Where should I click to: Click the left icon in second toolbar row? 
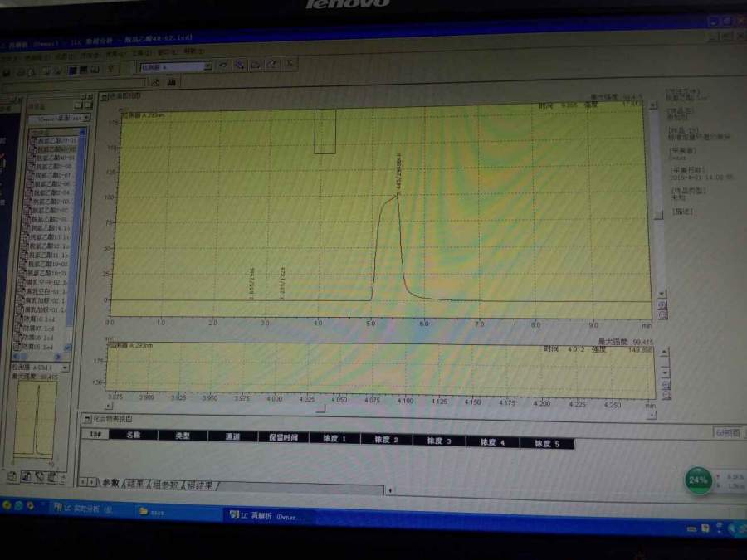pos(156,83)
